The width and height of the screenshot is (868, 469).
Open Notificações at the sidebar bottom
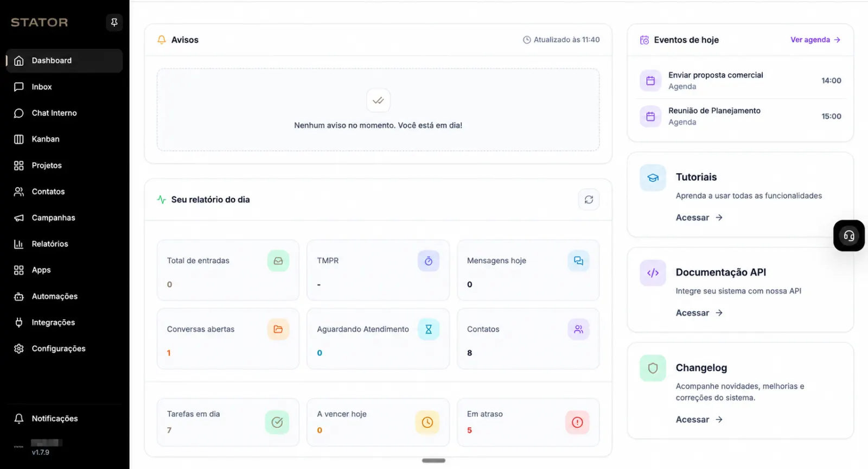point(65,419)
